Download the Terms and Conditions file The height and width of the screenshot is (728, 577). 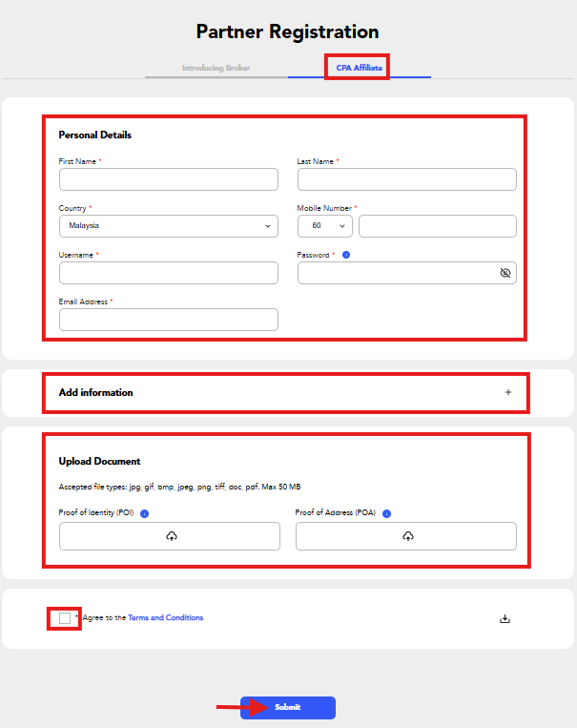pos(505,619)
